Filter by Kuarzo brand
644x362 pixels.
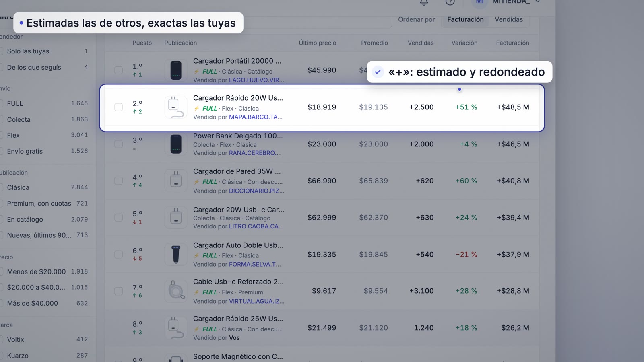44,356
